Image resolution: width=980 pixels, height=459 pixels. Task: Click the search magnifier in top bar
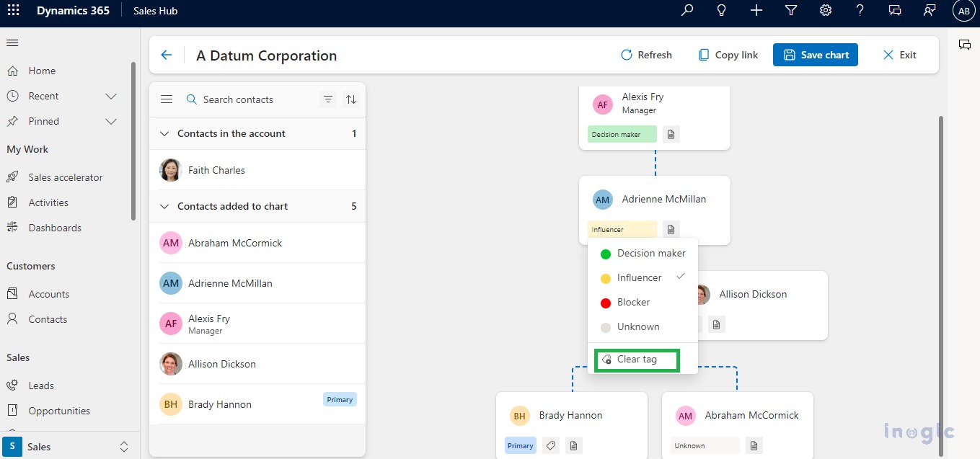click(x=687, y=10)
